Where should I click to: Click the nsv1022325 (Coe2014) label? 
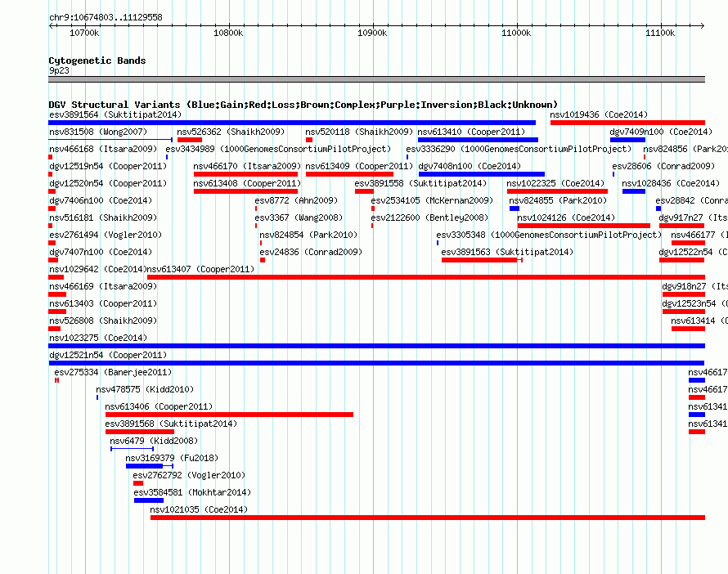[555, 183]
